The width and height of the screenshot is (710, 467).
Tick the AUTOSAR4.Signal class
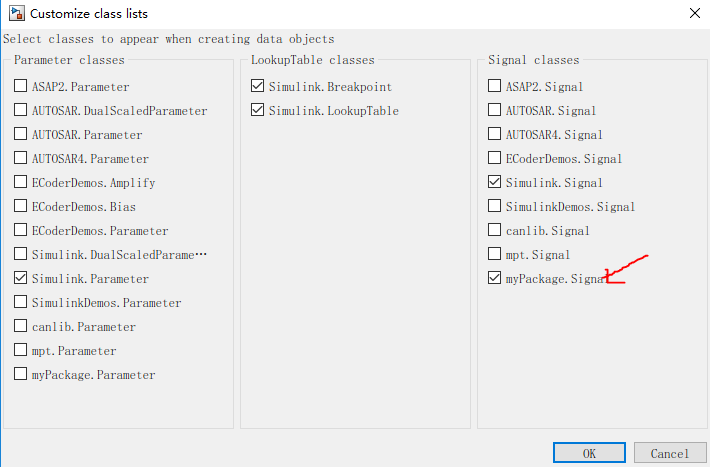click(494, 135)
